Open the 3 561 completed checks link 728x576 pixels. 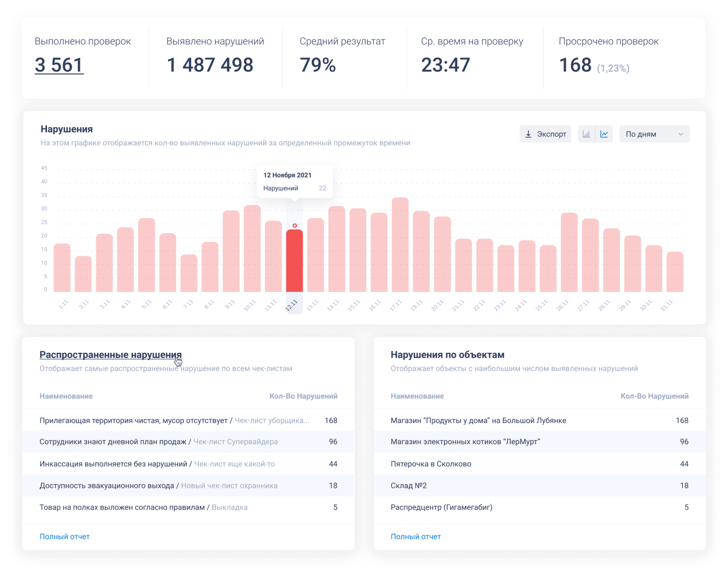(x=59, y=65)
